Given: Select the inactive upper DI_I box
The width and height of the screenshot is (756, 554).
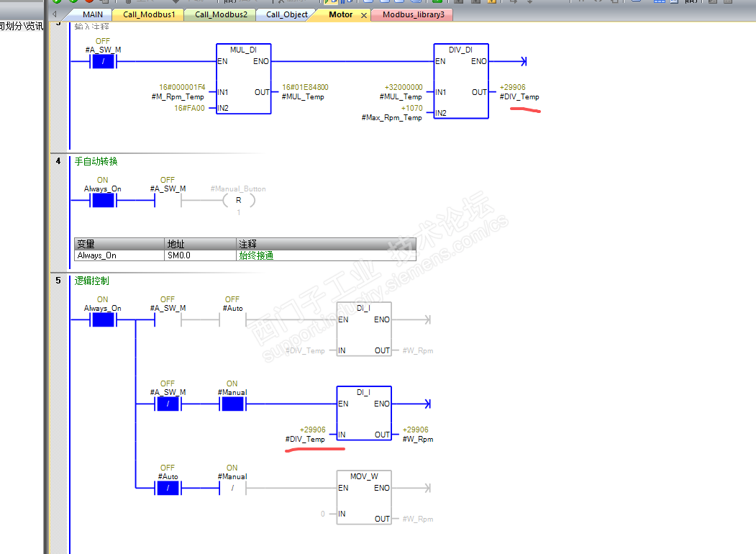Looking at the screenshot, I should 364,330.
